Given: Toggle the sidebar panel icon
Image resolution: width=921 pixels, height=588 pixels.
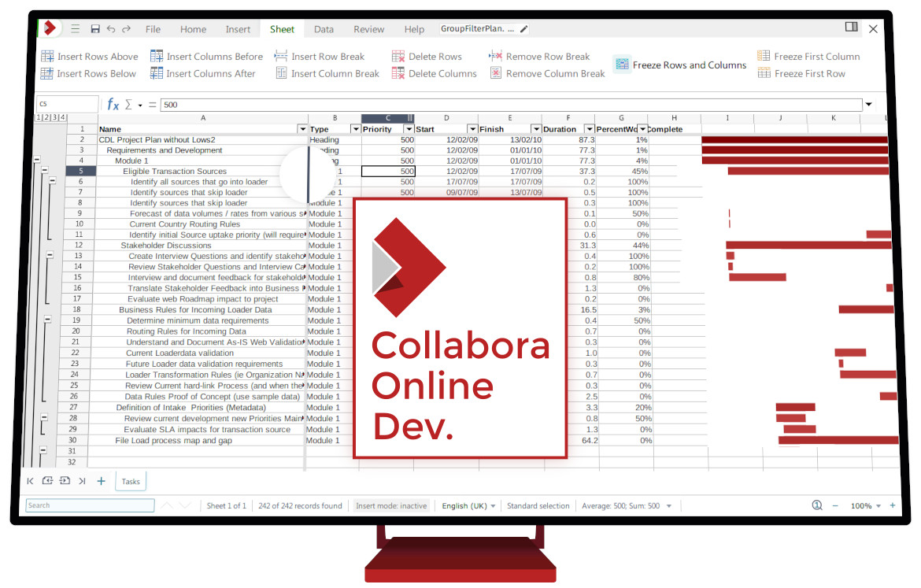Looking at the screenshot, I should [x=851, y=27].
